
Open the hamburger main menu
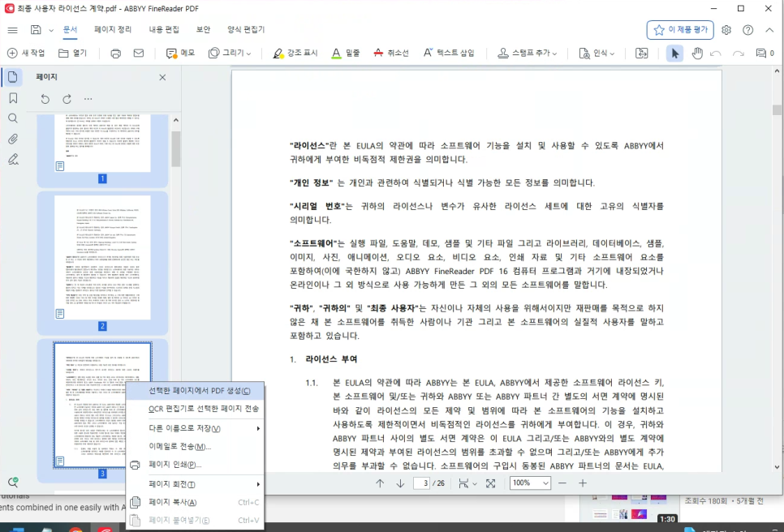(12, 30)
